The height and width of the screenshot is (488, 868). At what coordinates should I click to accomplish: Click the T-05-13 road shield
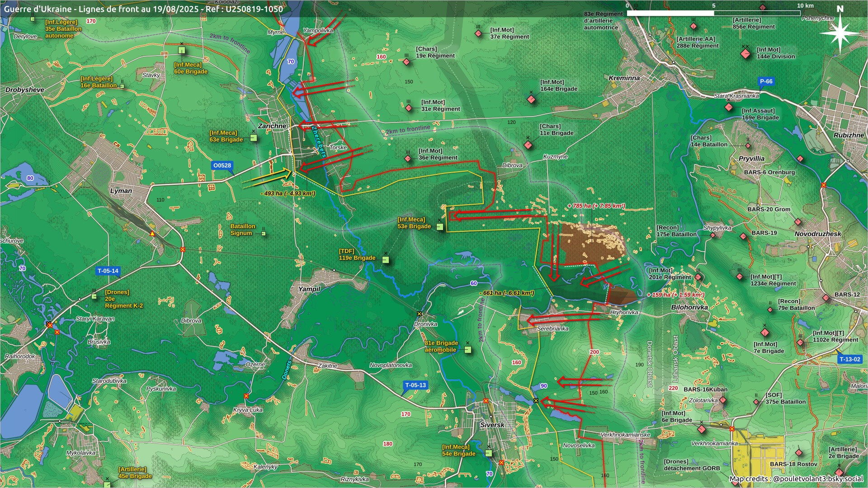pyautogui.click(x=415, y=385)
